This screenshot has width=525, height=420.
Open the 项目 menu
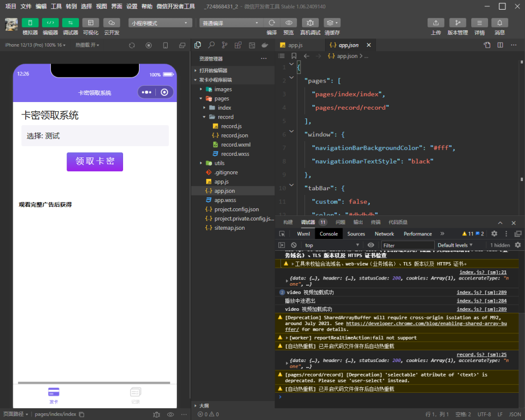coord(11,6)
